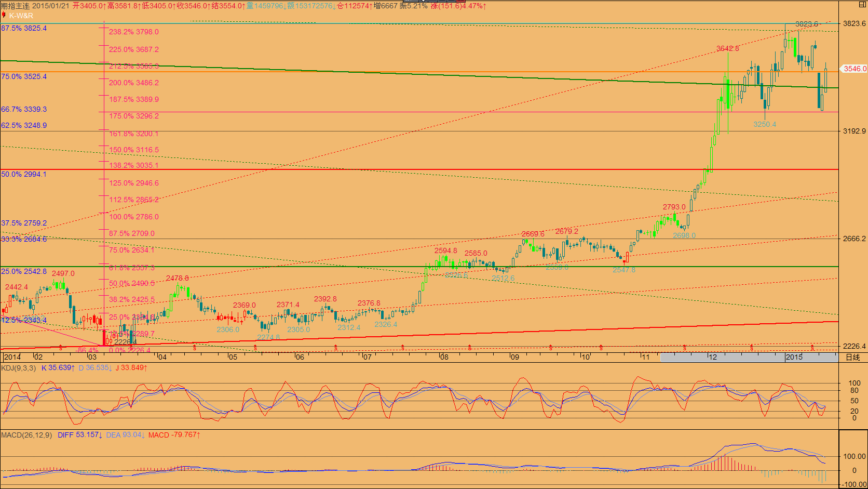Open the 日线 period selector

tap(853, 357)
